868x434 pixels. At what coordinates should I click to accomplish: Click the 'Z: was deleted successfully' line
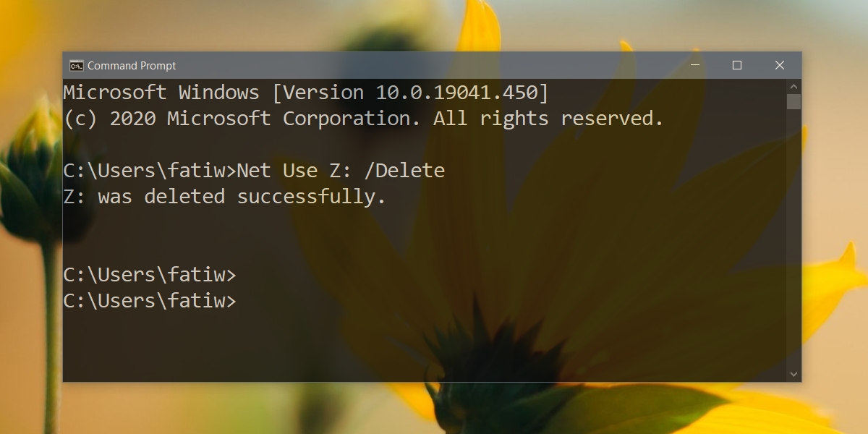pyautogui.click(x=225, y=197)
